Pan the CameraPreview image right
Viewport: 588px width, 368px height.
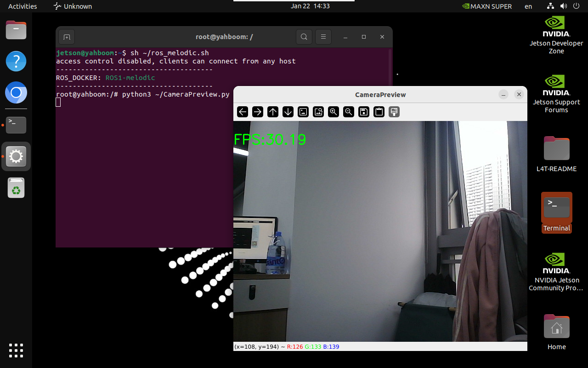click(258, 112)
